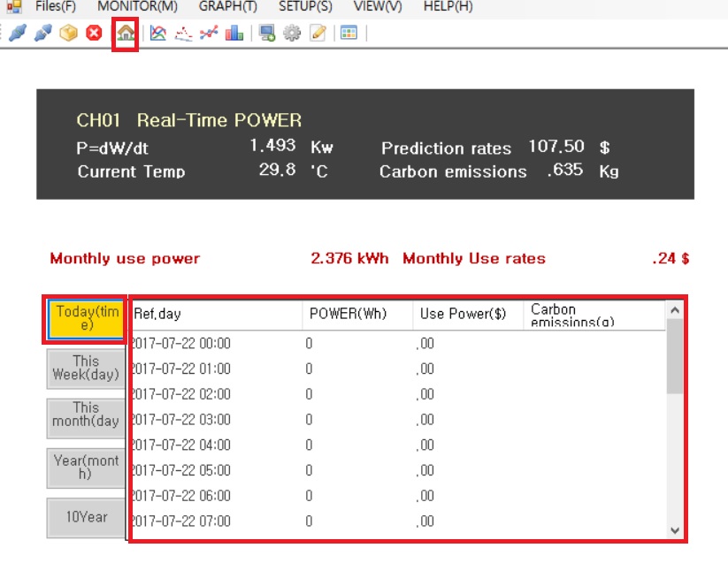The width and height of the screenshot is (728, 563).
Task: Click the POWER(Wh) column header
Action: tap(357, 315)
